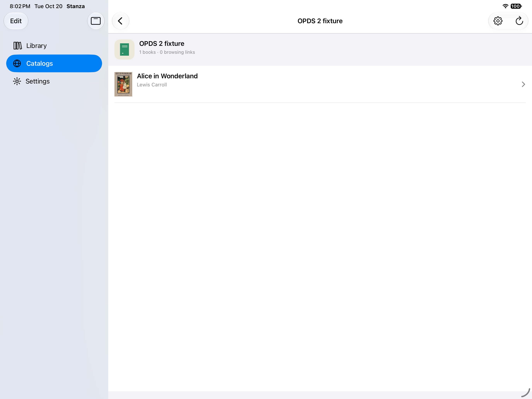Click the green book catalog icon
The height and width of the screenshot is (399, 532).
click(124, 49)
